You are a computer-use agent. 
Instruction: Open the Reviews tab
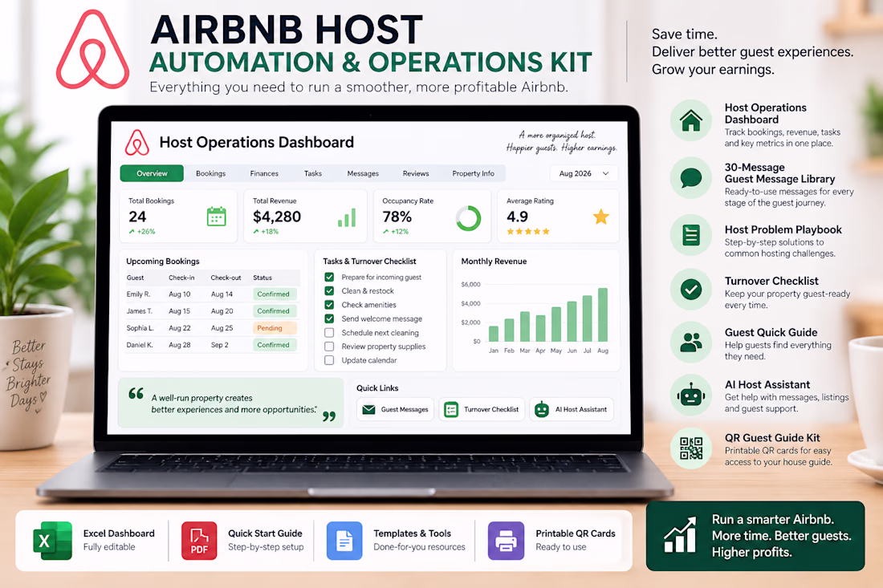pyautogui.click(x=416, y=173)
